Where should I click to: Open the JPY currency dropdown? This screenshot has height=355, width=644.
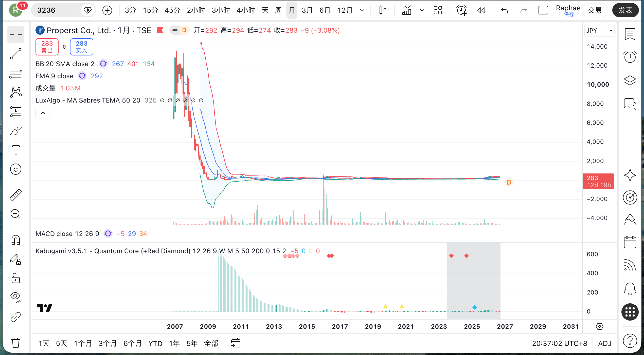[x=599, y=31]
